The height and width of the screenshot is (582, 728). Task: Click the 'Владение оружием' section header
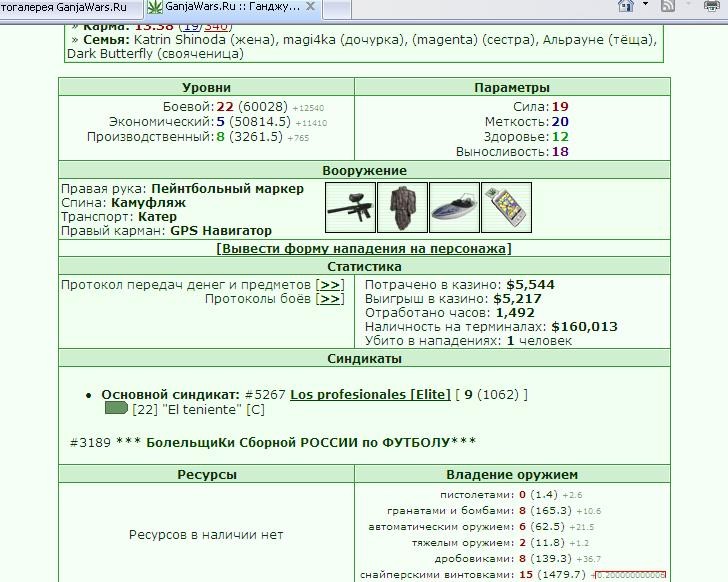tap(512, 474)
